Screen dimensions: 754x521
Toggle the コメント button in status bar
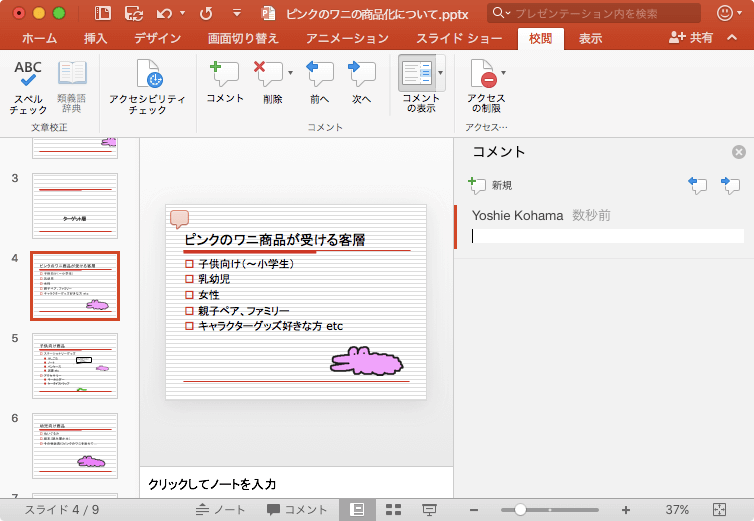point(297,509)
